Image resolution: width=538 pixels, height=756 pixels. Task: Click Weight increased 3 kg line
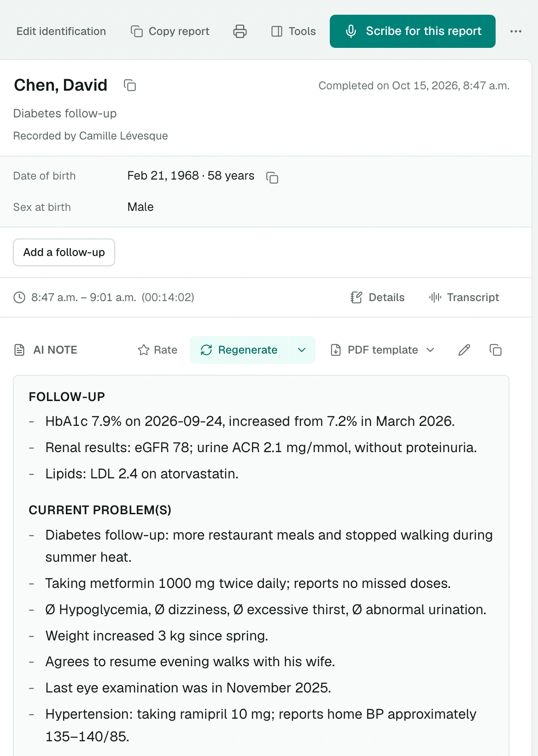point(157,636)
